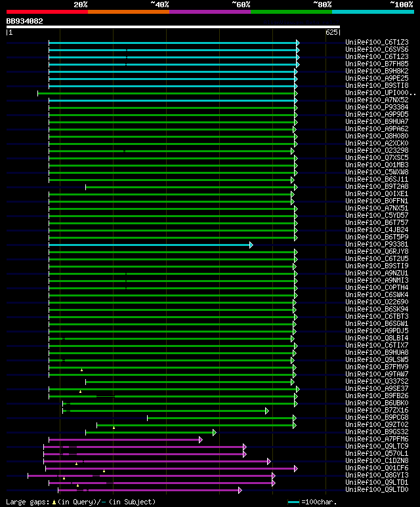Open hit UniRef100_C6T1Z3

tap(377, 43)
